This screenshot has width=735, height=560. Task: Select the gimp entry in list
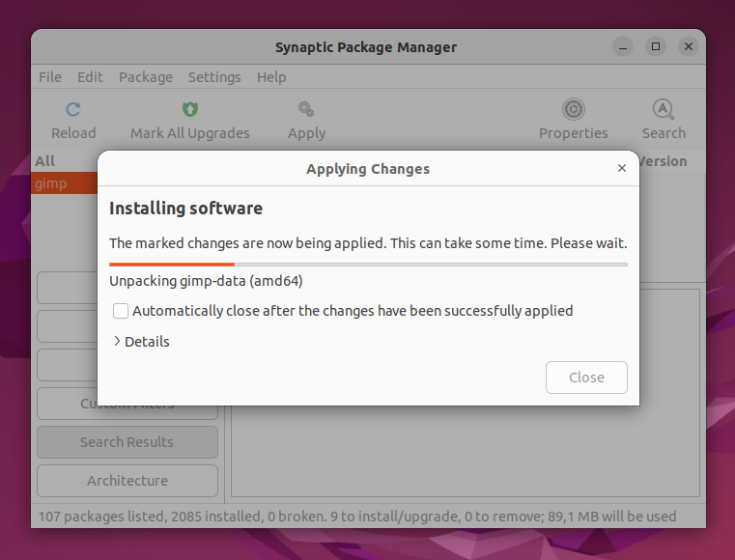(64, 183)
